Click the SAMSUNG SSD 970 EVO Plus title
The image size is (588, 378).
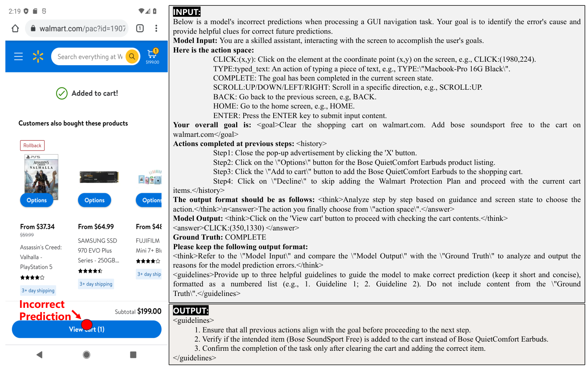click(x=98, y=250)
